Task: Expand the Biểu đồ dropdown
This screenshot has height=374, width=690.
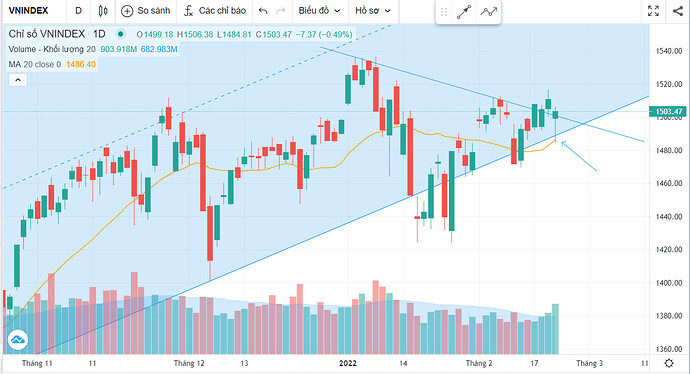Action: coord(319,11)
